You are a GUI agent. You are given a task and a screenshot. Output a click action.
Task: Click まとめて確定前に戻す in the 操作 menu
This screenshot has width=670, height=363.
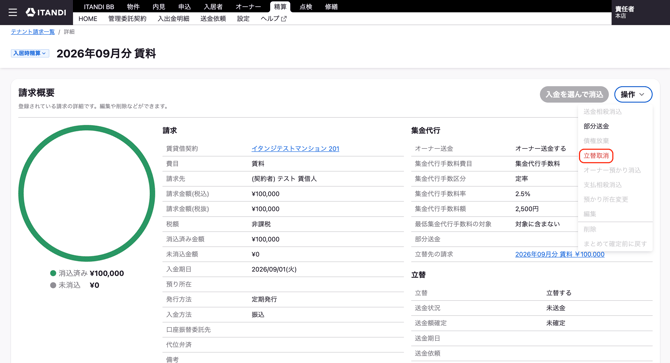point(615,244)
